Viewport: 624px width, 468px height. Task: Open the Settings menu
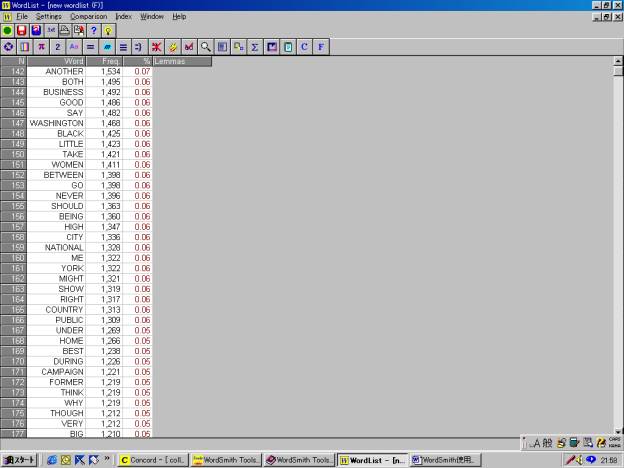[x=49, y=17]
